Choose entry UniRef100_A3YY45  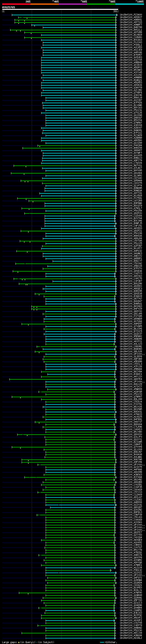tap(131, 72)
